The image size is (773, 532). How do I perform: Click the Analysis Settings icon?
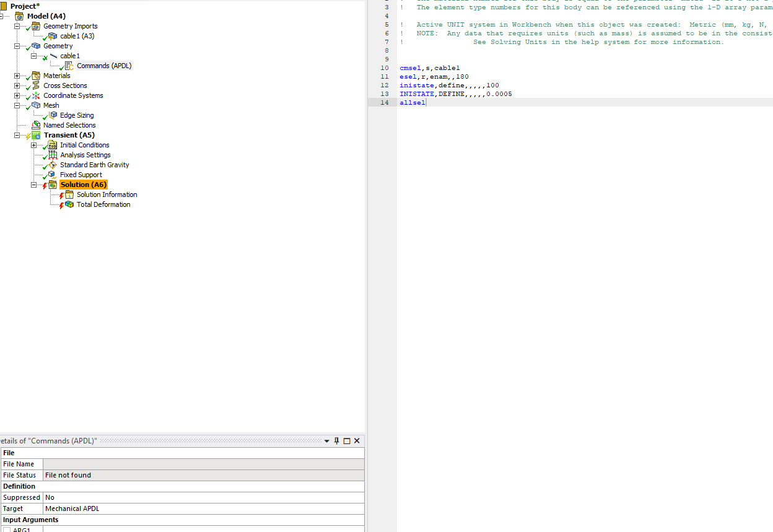tap(53, 155)
